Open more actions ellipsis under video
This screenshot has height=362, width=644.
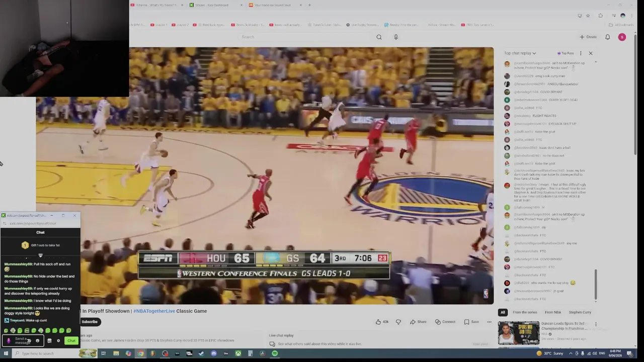pos(489,322)
